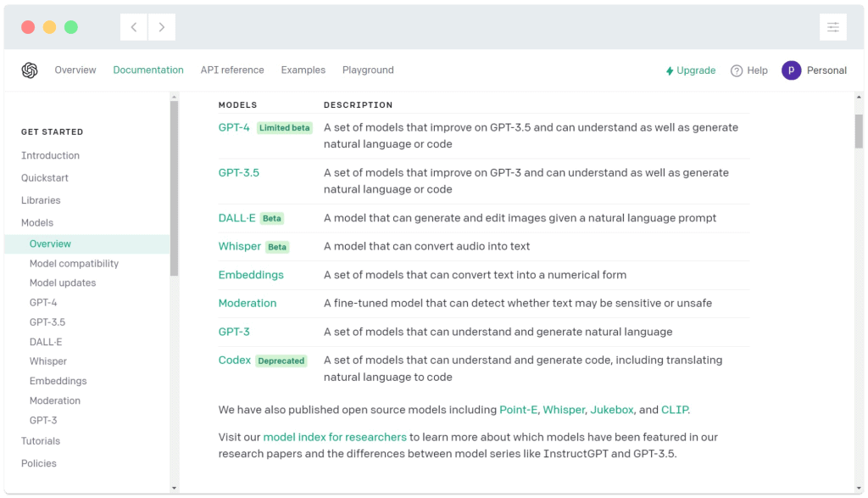Open the Playground tab
The width and height of the screenshot is (868, 498).
click(368, 70)
